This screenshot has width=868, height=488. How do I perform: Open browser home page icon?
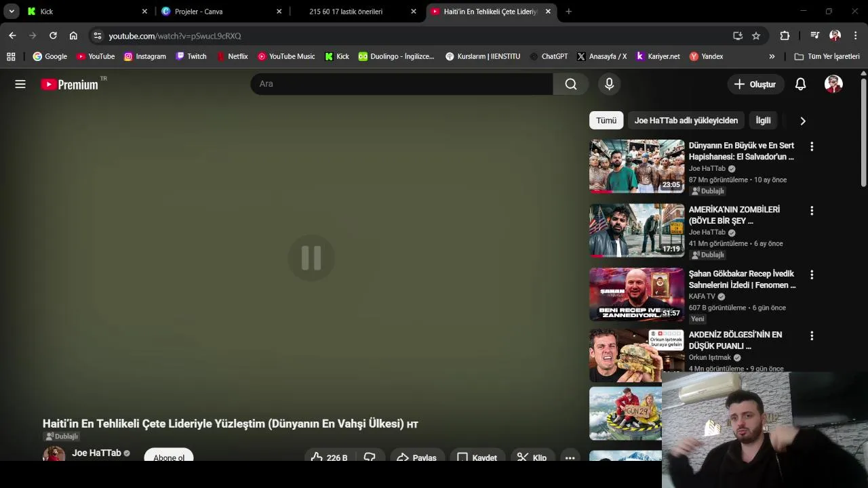(x=73, y=36)
